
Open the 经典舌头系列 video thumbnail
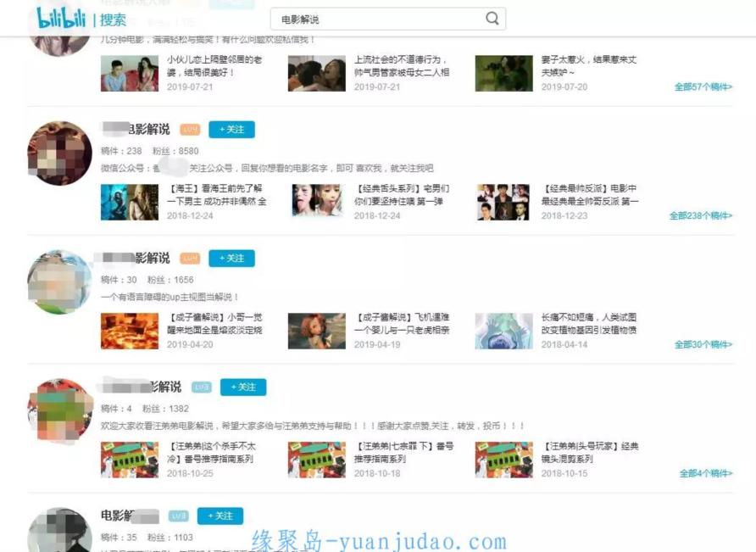click(x=316, y=202)
